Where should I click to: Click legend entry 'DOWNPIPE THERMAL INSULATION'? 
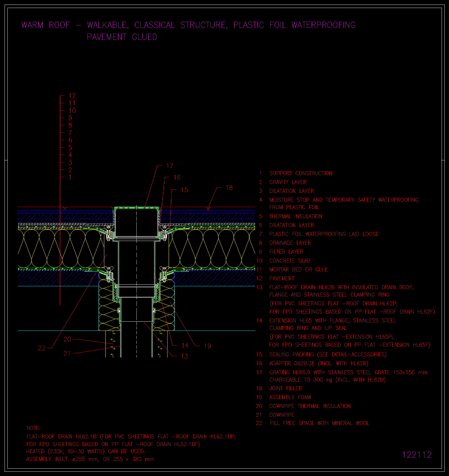pos(310,406)
